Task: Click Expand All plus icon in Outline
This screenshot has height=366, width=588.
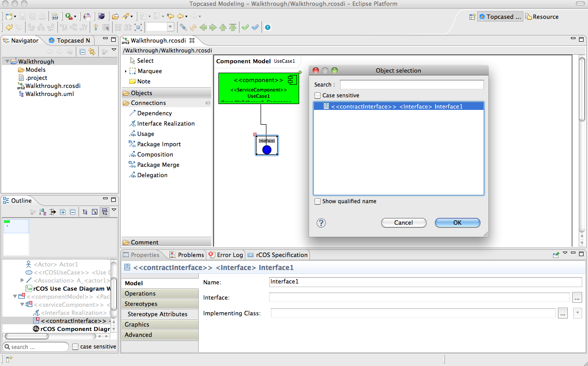Action: (63, 212)
